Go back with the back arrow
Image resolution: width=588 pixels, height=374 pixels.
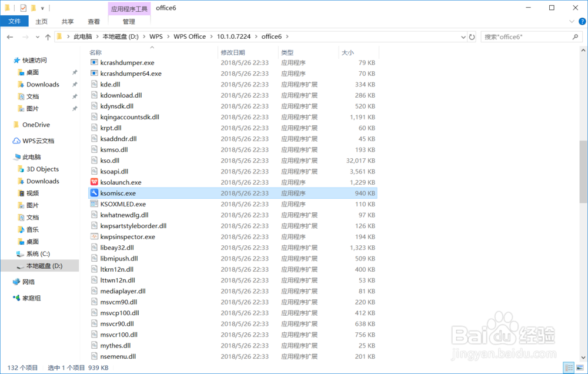10,37
